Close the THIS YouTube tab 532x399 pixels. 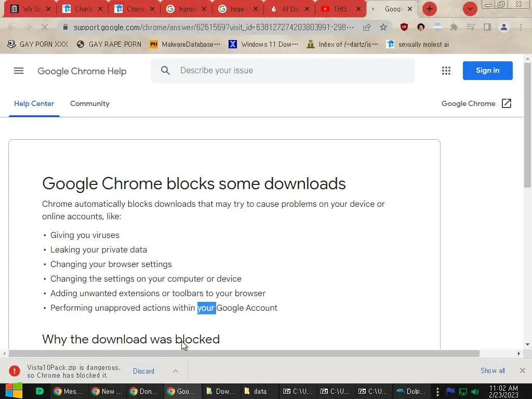click(x=358, y=9)
